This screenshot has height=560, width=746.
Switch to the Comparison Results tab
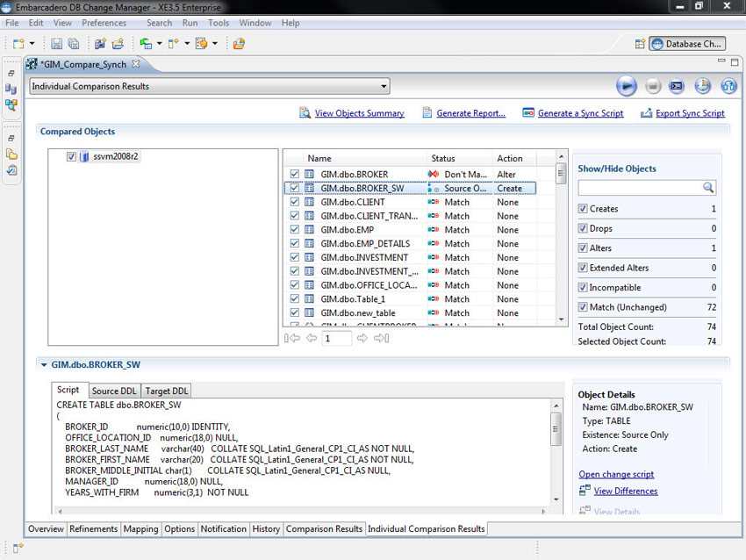(324, 529)
